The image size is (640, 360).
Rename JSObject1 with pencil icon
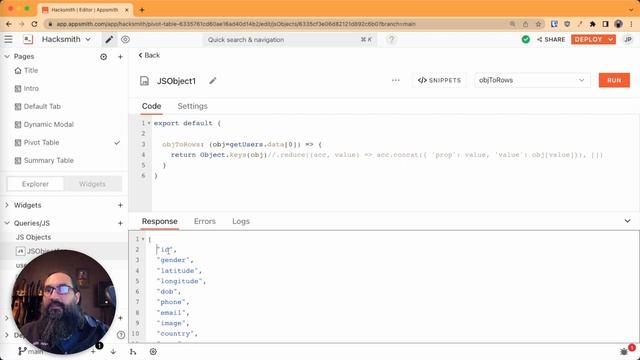pyautogui.click(x=213, y=80)
